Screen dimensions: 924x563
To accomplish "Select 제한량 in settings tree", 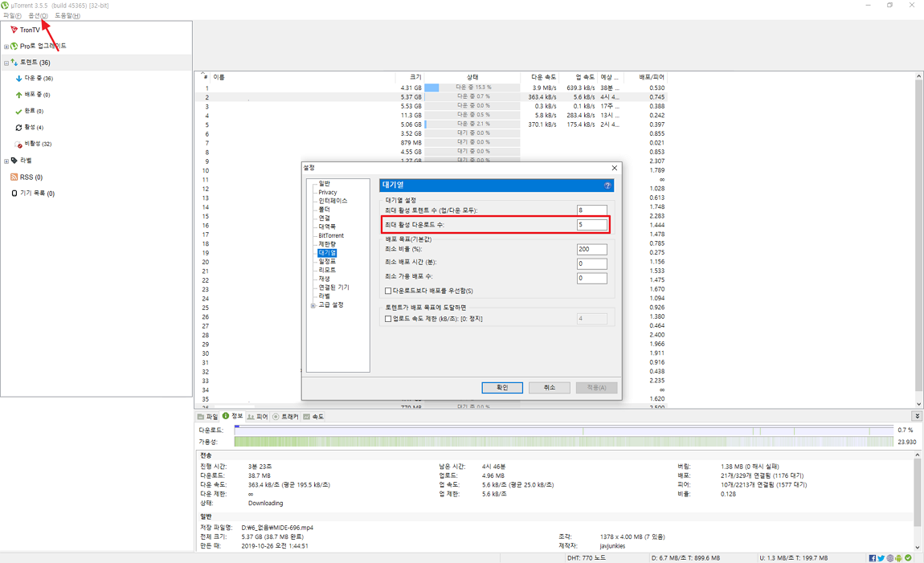I will tap(327, 244).
